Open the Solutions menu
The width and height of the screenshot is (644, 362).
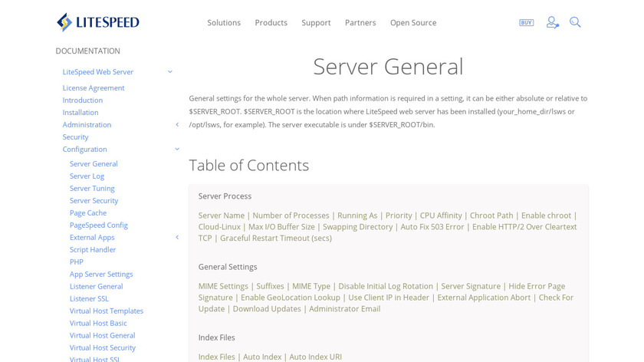pyautogui.click(x=224, y=23)
